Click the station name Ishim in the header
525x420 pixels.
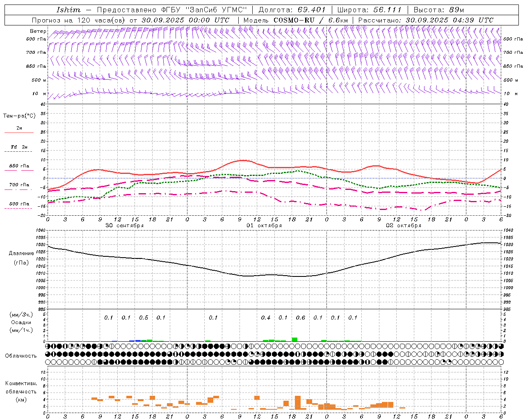68,10
